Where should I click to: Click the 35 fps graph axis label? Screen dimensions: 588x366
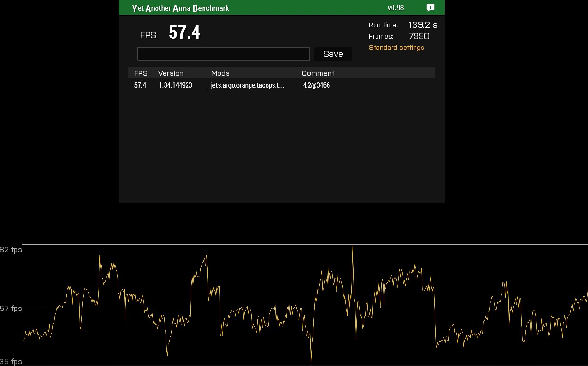[x=11, y=362]
